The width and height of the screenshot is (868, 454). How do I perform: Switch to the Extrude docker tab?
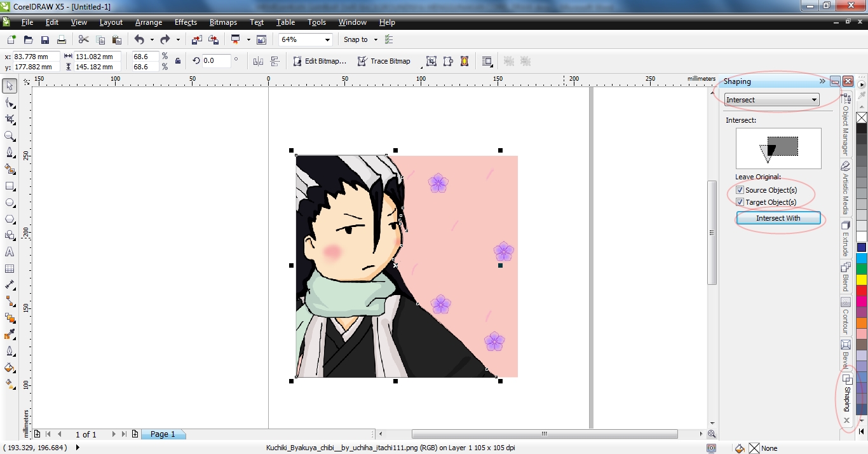[x=846, y=239]
